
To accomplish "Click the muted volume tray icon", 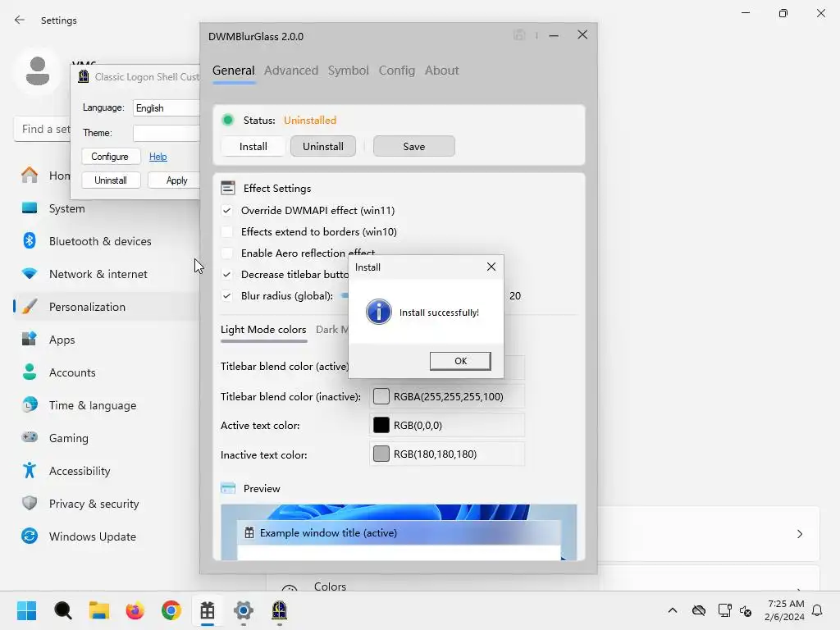I will click(745, 610).
